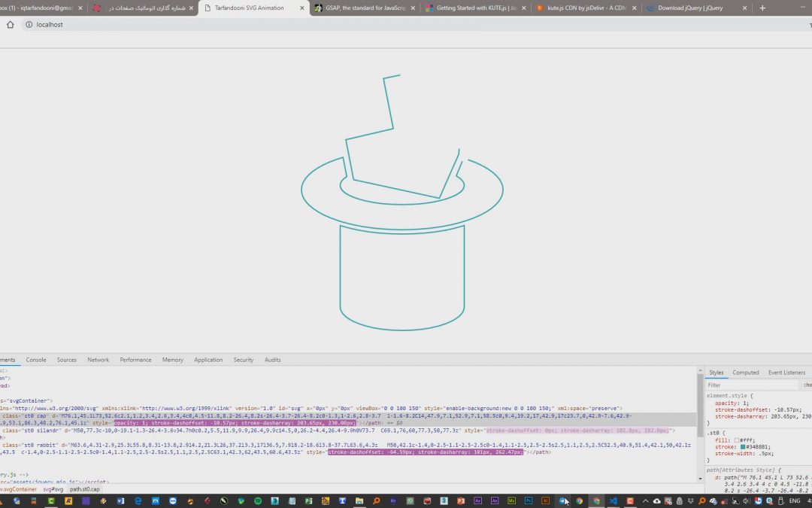Switch to the GSAP JavaScript tab
The width and height of the screenshot is (812, 508).
[366, 8]
